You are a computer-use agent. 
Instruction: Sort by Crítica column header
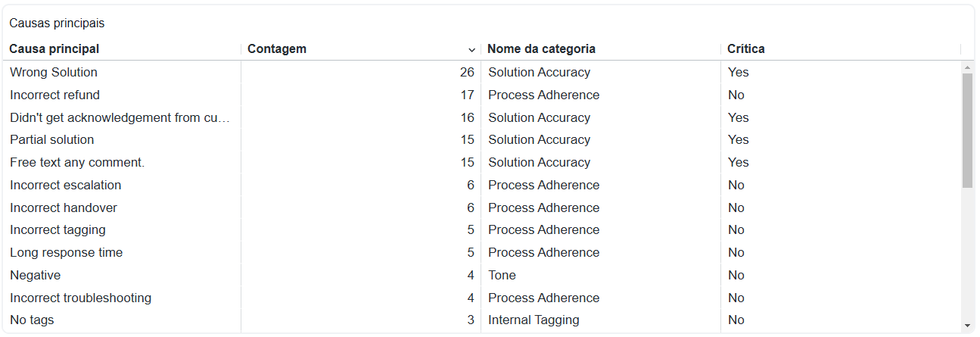click(746, 49)
